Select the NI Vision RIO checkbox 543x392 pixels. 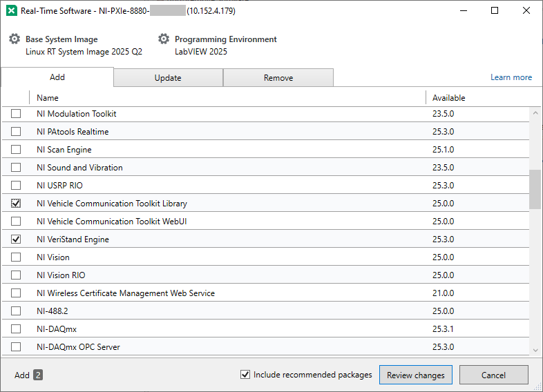click(16, 275)
